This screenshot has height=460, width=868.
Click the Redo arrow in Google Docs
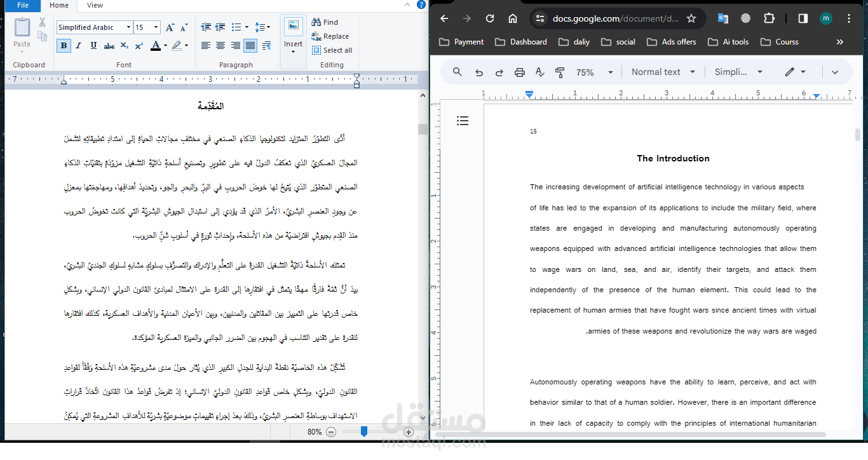coord(499,72)
